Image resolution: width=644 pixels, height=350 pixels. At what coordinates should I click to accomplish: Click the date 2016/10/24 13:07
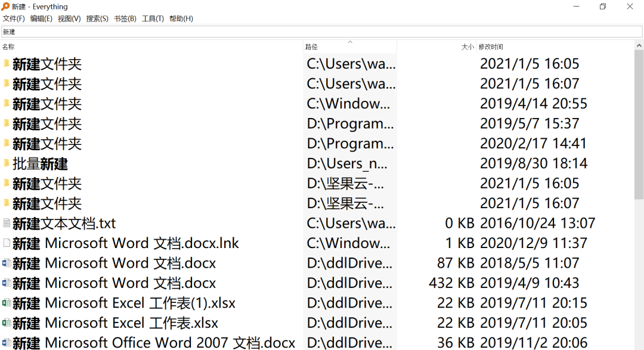coord(537,223)
